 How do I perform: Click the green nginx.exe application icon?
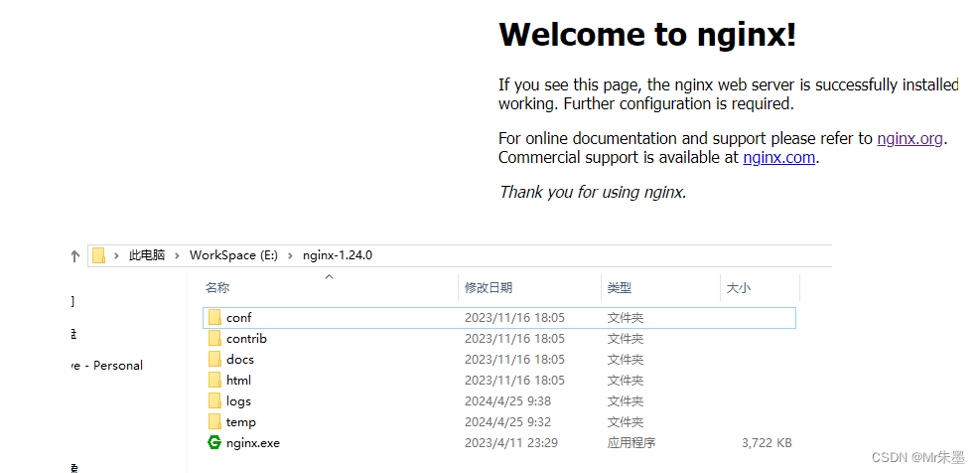[214, 442]
